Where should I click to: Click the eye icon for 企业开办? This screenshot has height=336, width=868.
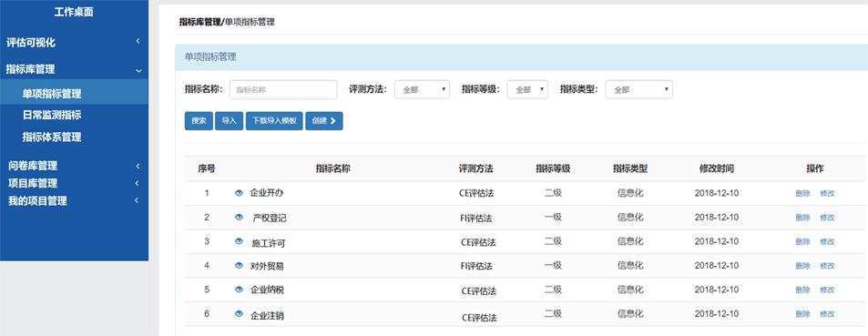point(240,193)
